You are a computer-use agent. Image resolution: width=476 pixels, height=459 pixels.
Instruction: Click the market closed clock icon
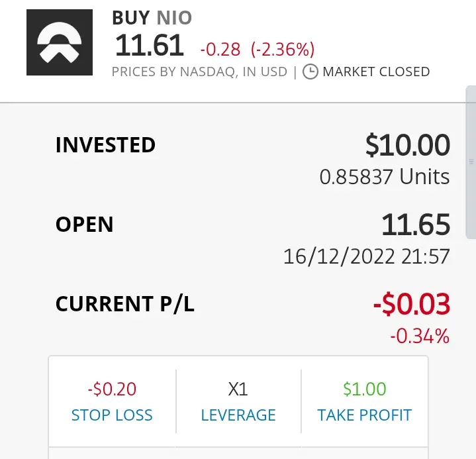[310, 72]
